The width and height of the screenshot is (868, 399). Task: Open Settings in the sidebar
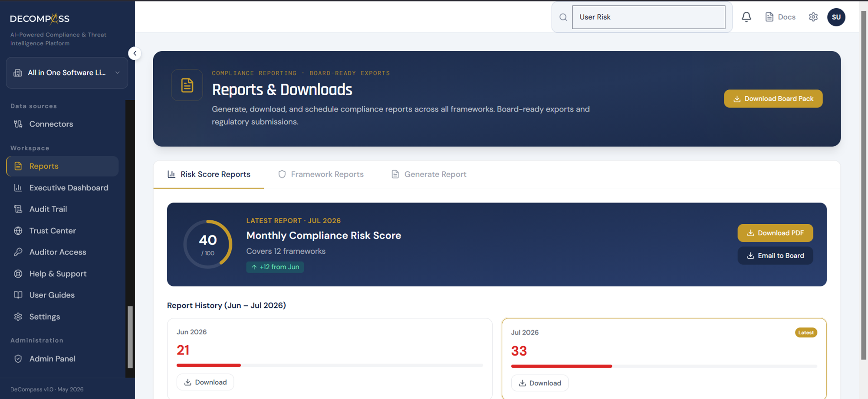click(x=62, y=317)
